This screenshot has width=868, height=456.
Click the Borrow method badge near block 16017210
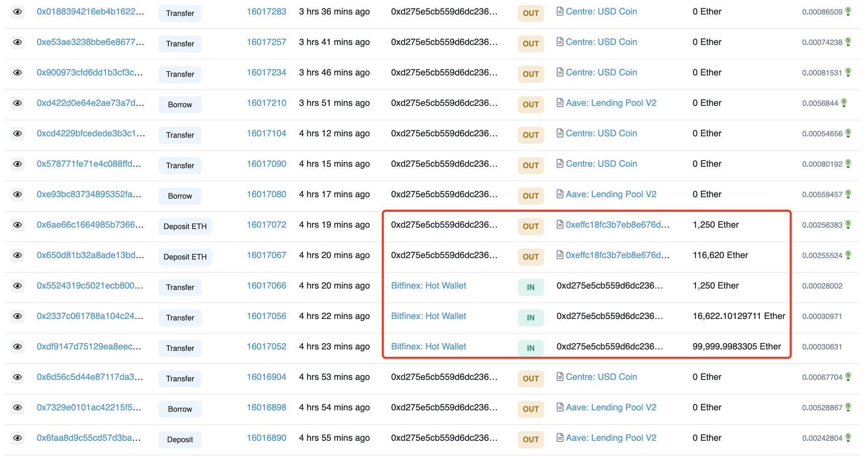click(x=180, y=104)
